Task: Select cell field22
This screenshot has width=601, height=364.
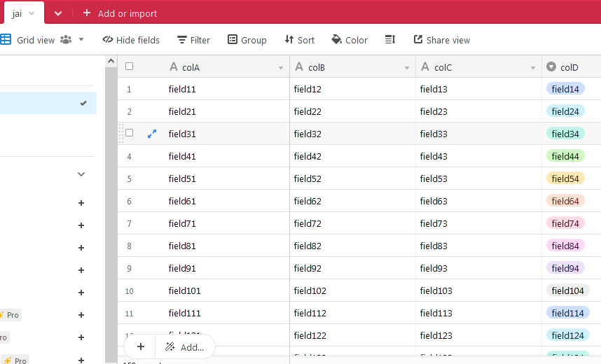Action: pos(352,111)
